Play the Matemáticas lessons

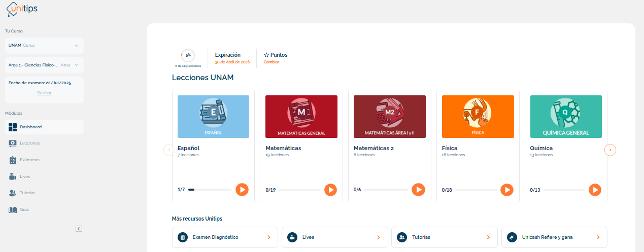[x=330, y=190]
